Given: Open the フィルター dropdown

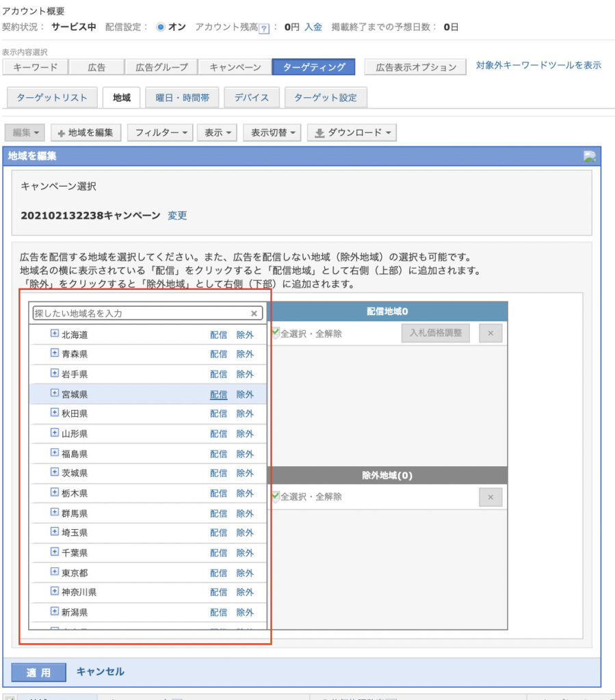Looking at the screenshot, I should click(x=160, y=133).
